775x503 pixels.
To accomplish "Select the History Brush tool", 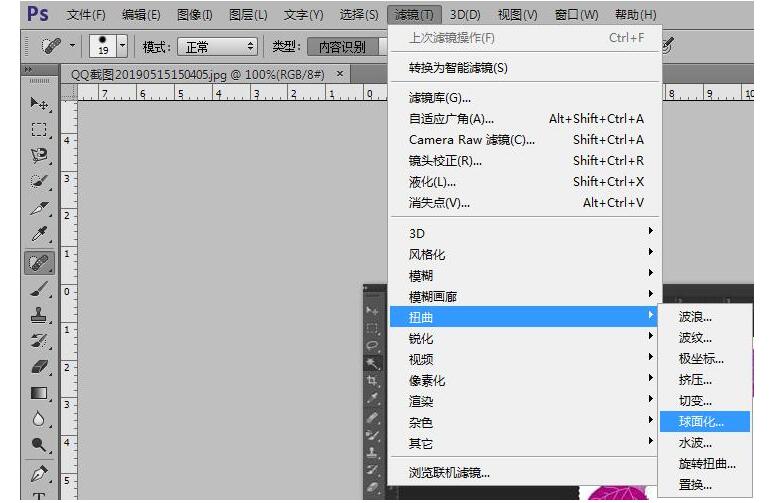I will [39, 341].
